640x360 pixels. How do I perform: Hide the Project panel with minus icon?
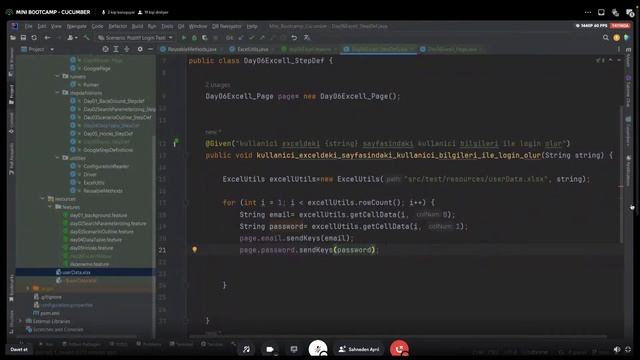point(150,49)
